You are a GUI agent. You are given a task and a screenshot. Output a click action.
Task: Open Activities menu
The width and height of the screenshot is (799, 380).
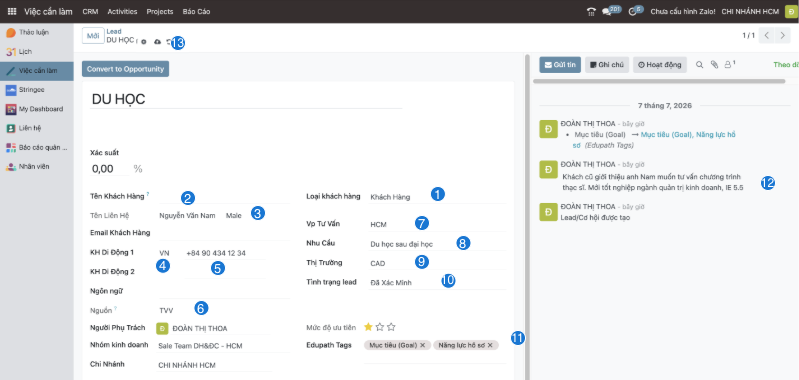122,12
